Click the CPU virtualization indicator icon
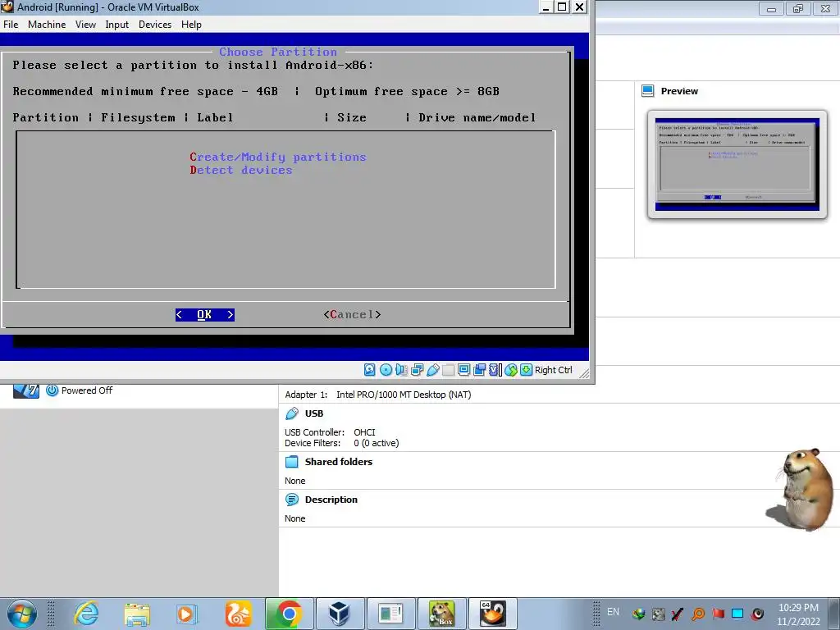The width and height of the screenshot is (840, 630). [x=495, y=370]
